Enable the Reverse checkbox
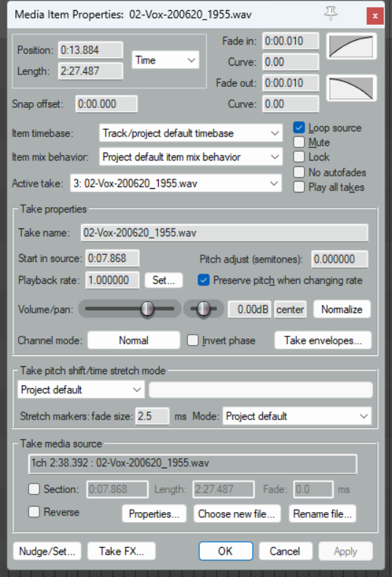The width and height of the screenshot is (392, 577). (34, 512)
